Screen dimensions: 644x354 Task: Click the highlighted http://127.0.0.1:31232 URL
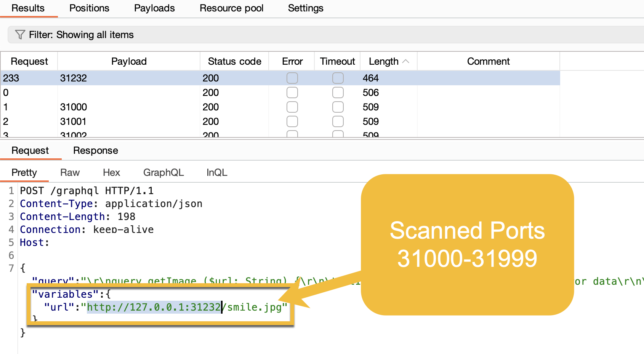[x=154, y=307]
